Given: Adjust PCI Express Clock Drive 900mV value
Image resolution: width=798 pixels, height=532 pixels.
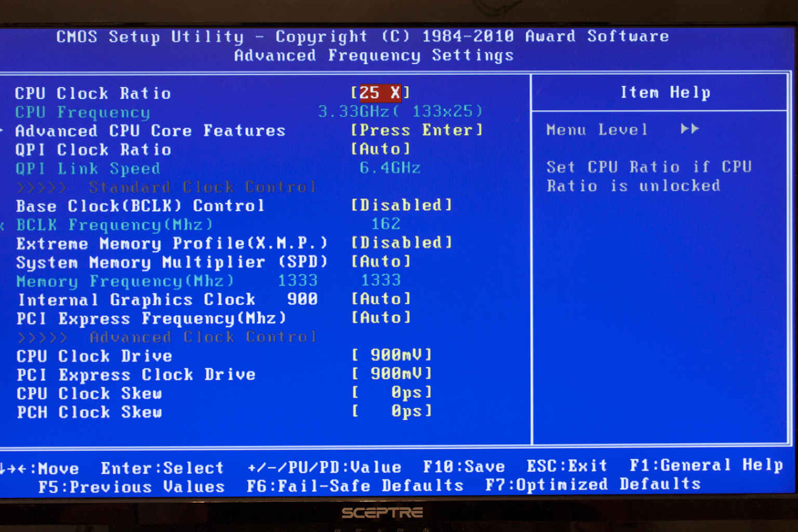Looking at the screenshot, I should tap(392, 374).
